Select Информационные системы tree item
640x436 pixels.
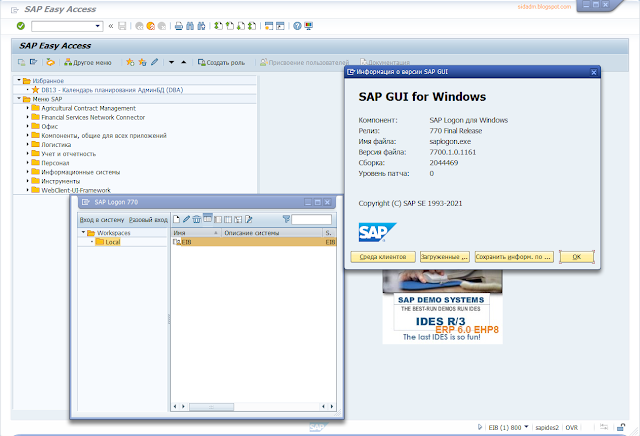click(x=80, y=172)
